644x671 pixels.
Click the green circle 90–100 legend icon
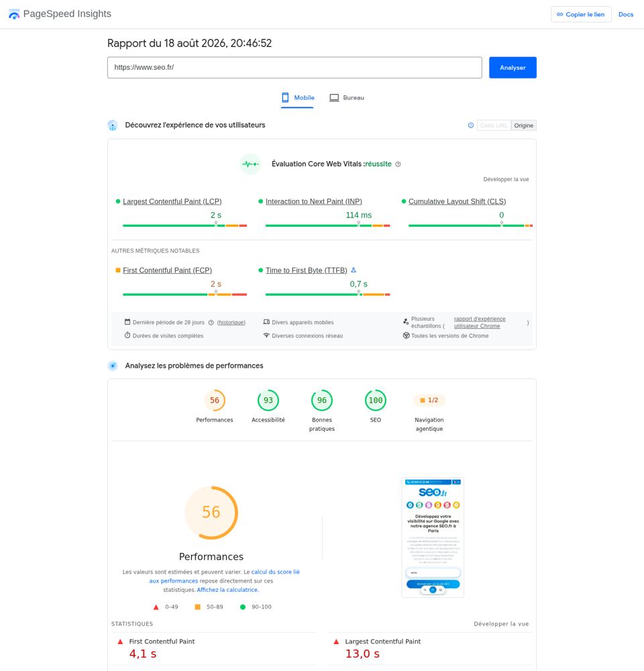tap(243, 607)
